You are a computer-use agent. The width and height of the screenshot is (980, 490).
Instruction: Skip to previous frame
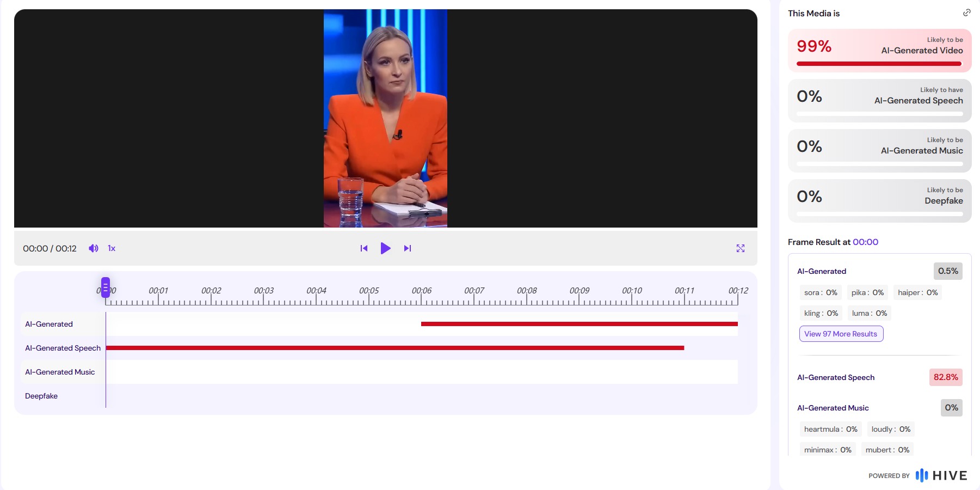364,248
